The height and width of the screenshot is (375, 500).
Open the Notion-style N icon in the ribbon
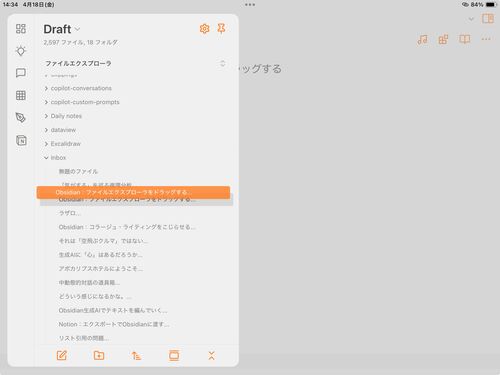click(21, 140)
